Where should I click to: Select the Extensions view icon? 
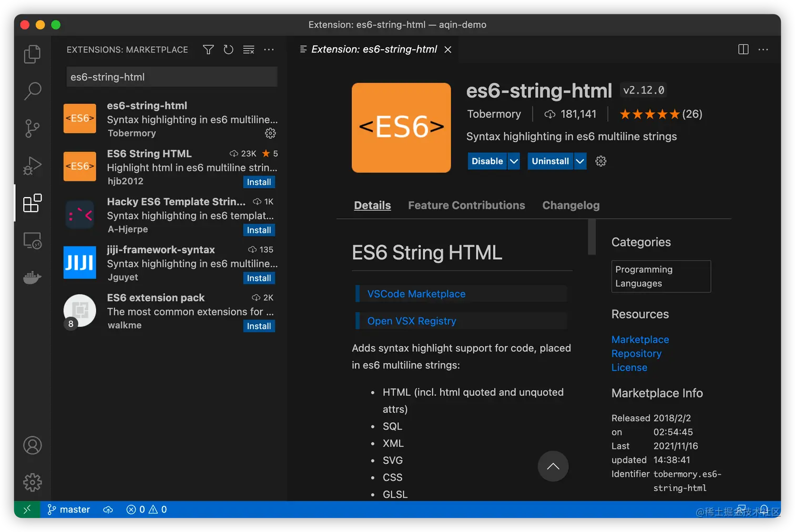32,203
